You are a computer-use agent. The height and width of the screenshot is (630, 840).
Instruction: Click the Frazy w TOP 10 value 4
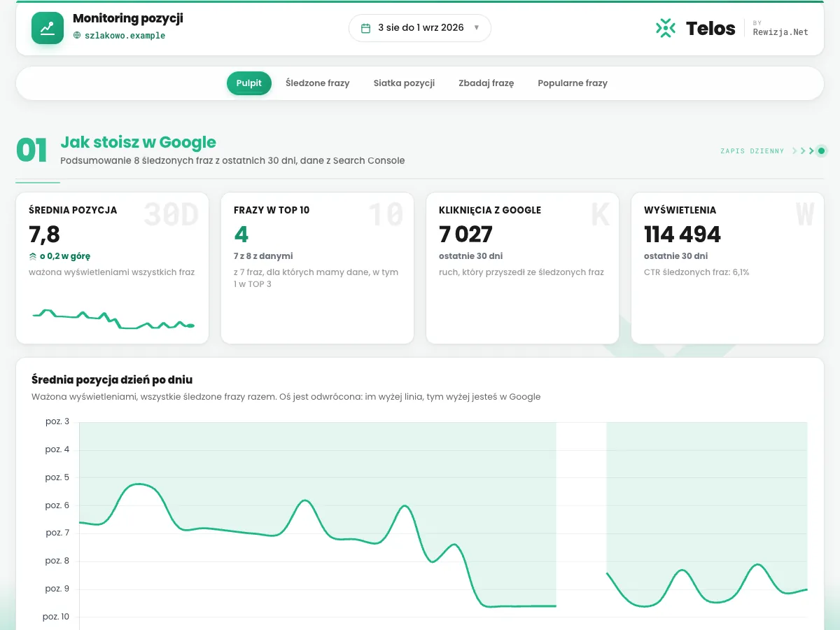click(x=241, y=234)
